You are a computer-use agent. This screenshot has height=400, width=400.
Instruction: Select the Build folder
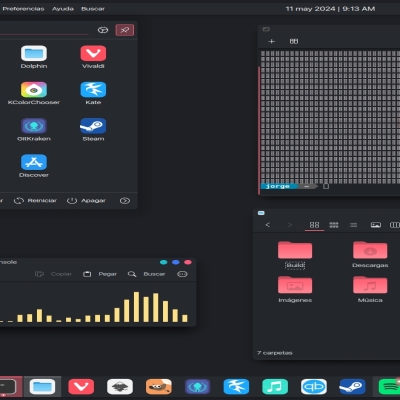point(295,255)
